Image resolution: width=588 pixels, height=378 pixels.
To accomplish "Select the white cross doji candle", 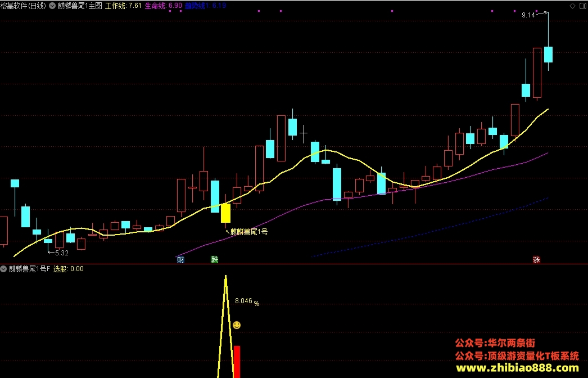I will 304,133.
